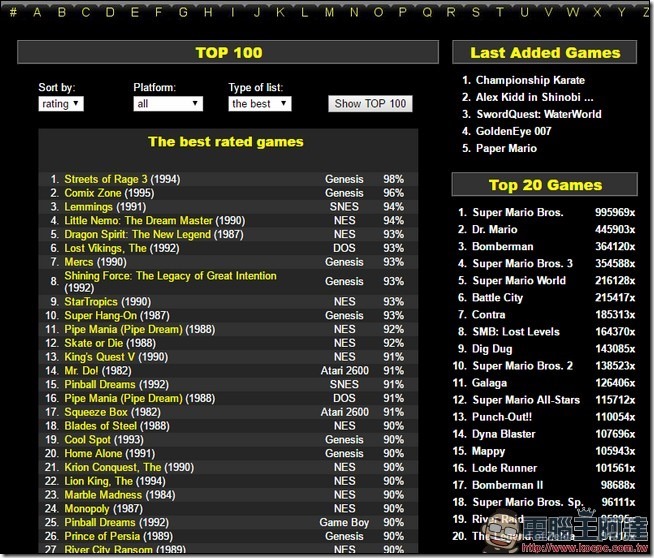
Task: Open SwordQuest: WaterWorld link
Action: coord(538,114)
